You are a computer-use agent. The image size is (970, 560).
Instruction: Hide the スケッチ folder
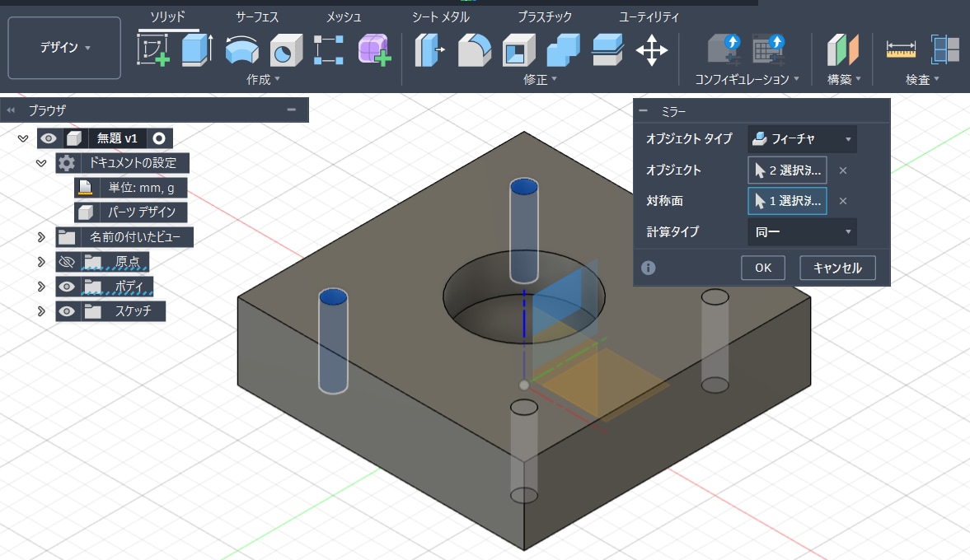click(x=66, y=311)
